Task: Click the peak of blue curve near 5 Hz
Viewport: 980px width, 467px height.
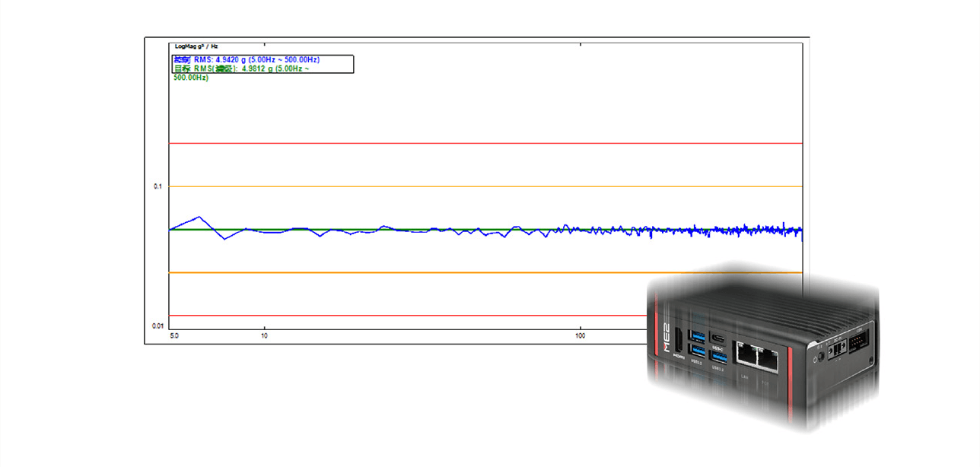Action: coord(199,217)
